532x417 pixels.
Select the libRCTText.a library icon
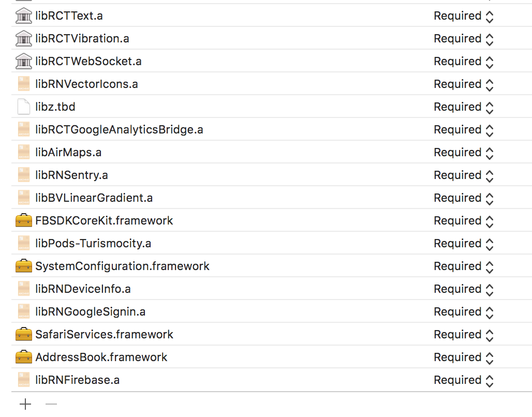(x=23, y=16)
